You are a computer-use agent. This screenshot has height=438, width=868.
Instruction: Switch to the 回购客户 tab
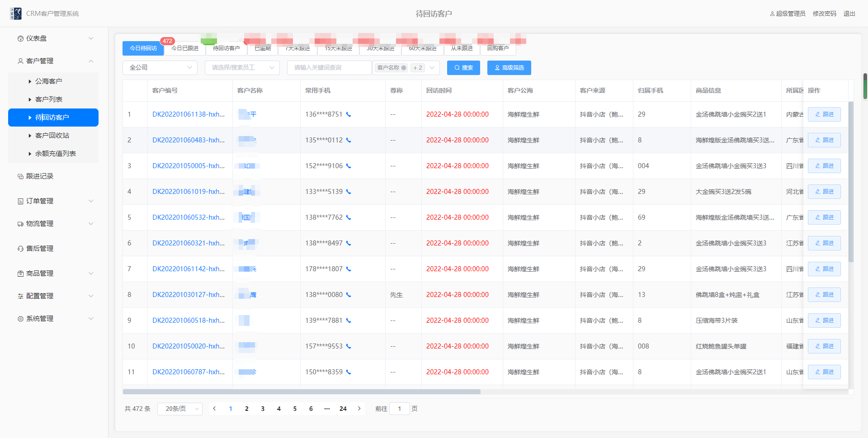pos(498,48)
